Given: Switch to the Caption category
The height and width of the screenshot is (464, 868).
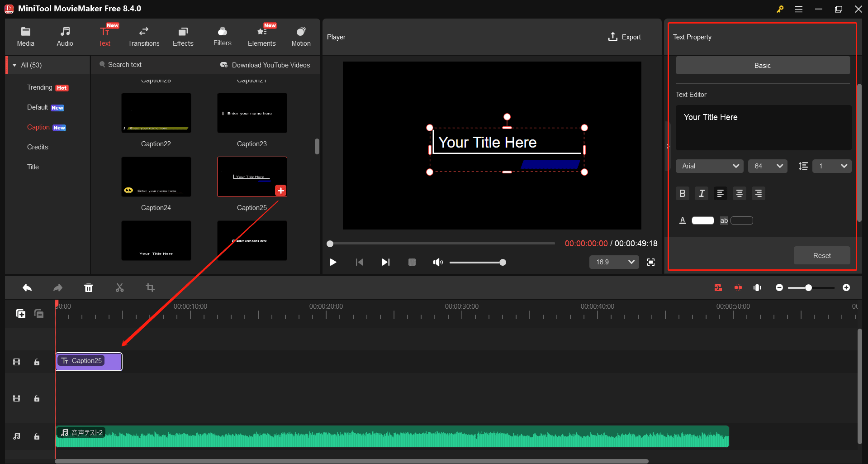Looking at the screenshot, I should 38,127.
